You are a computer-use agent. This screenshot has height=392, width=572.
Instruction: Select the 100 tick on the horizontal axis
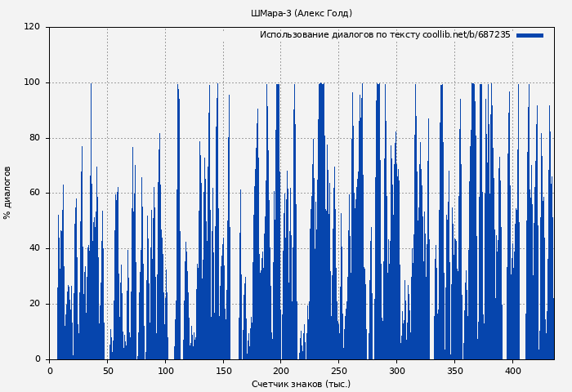pos(165,370)
